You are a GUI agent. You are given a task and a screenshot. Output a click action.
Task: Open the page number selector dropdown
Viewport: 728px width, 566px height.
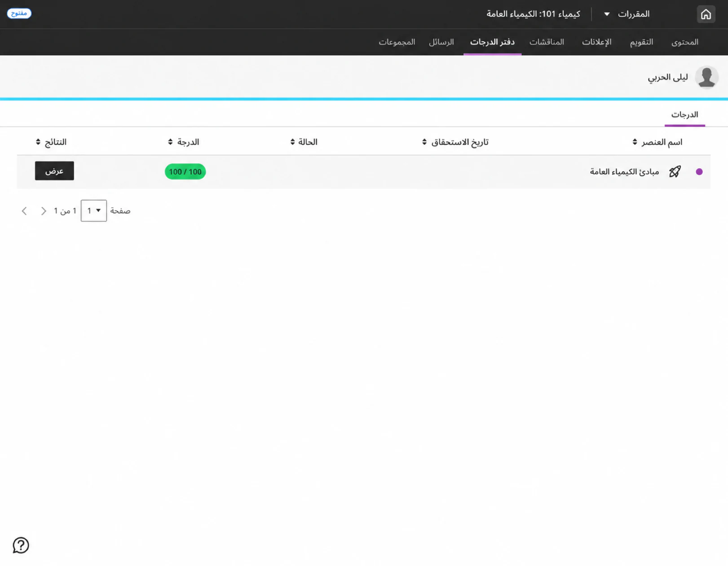pyautogui.click(x=93, y=211)
